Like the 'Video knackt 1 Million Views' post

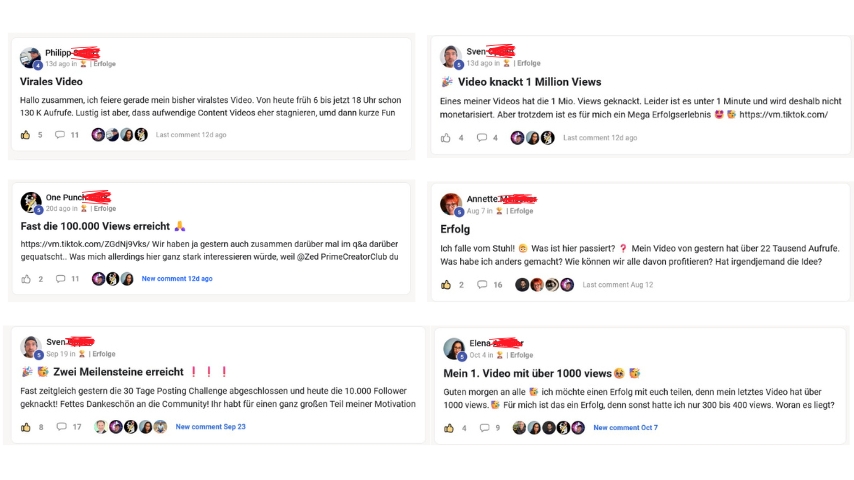coord(446,138)
